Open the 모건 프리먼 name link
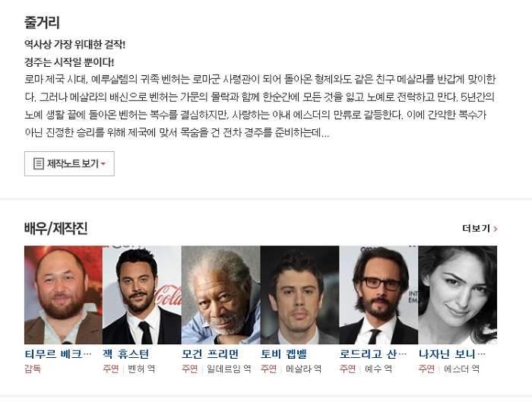This screenshot has height=402, width=532. (210, 354)
